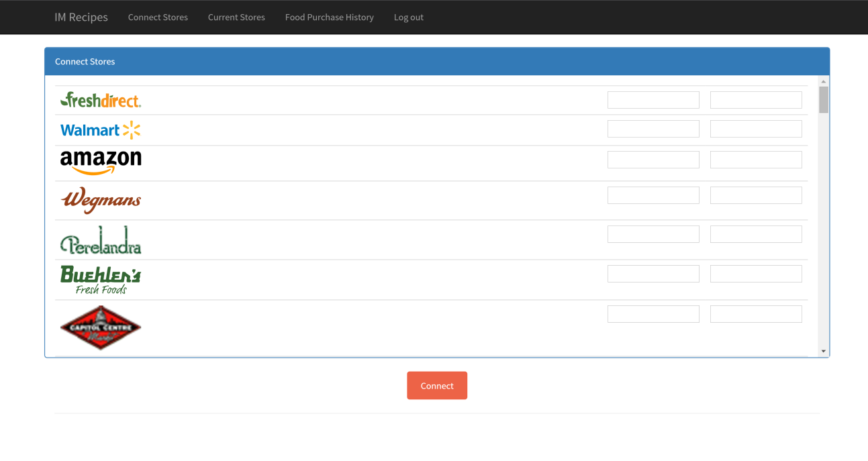
Task: Click the store list scrollbar up arrow
Action: [x=824, y=81]
